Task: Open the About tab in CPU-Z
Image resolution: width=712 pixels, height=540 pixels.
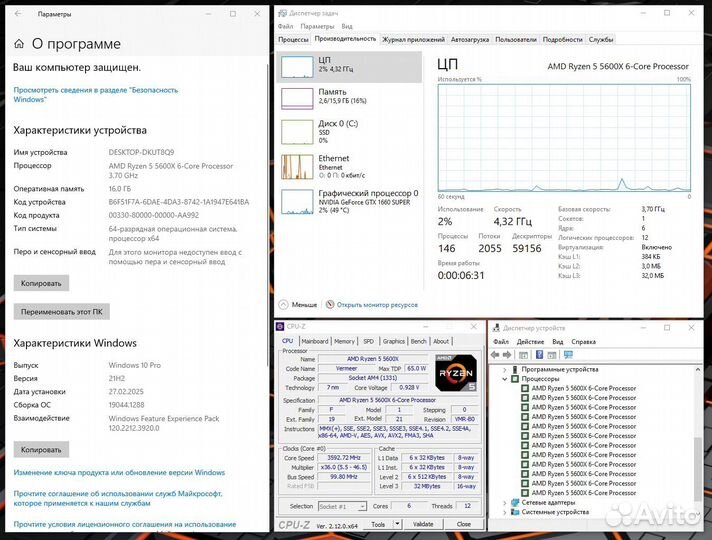Action: (440, 341)
